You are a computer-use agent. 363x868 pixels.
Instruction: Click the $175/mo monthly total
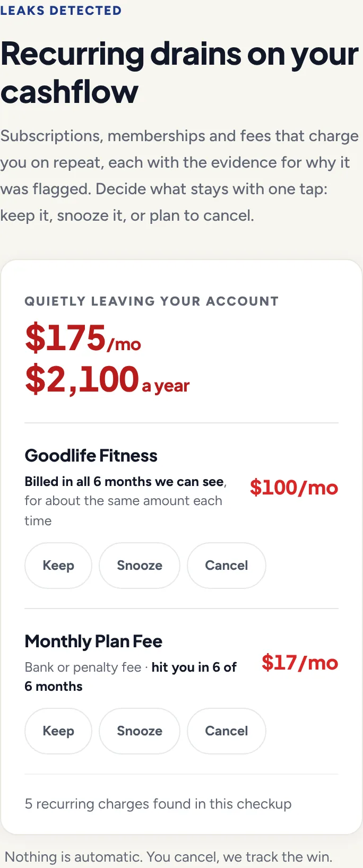[83, 338]
